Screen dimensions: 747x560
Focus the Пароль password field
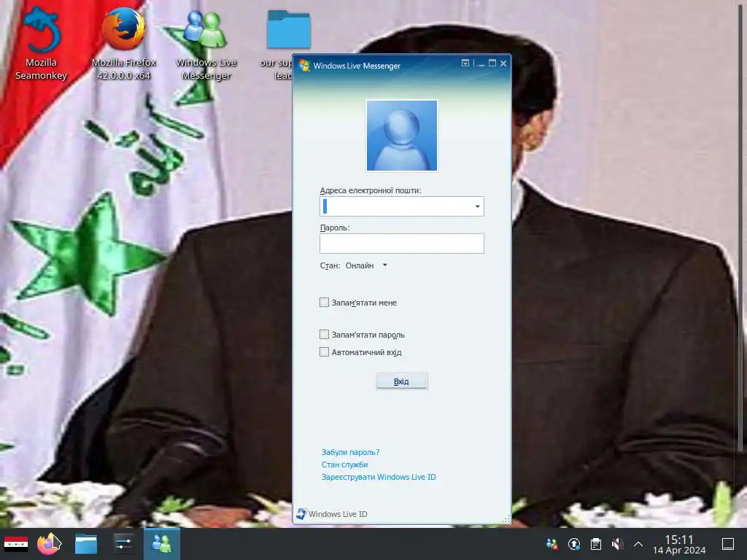(402, 244)
